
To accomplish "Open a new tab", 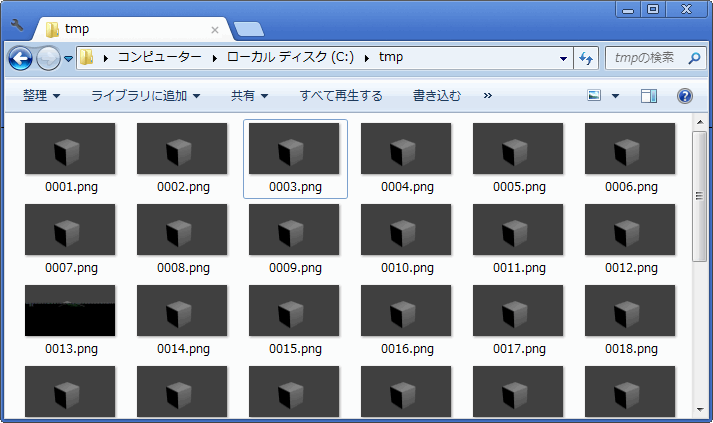I will (x=249, y=29).
